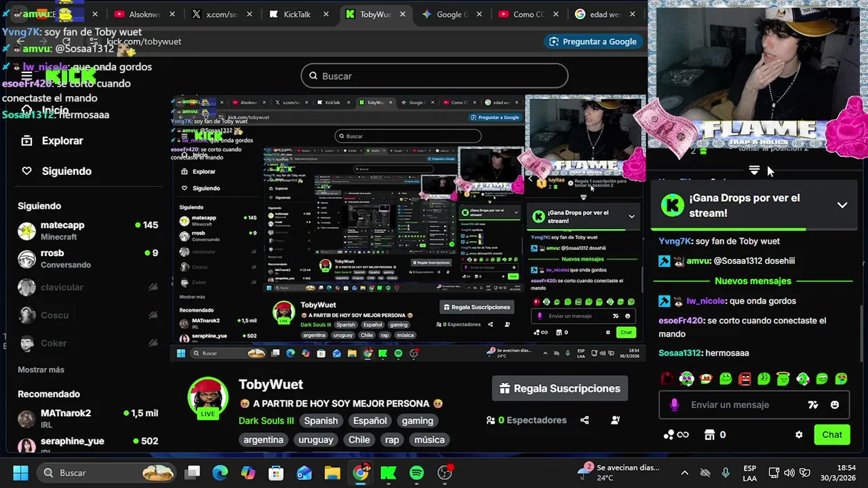Open the Copilot taskbar icon

(248, 472)
